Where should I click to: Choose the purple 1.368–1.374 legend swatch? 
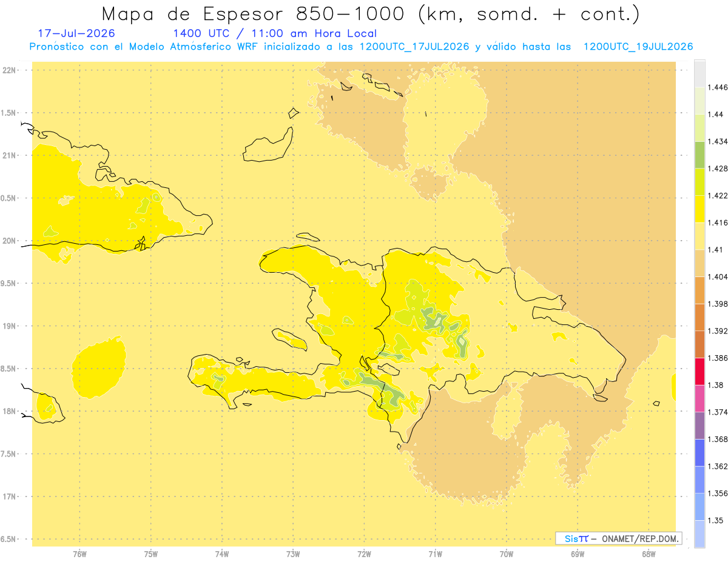pyautogui.click(x=699, y=425)
